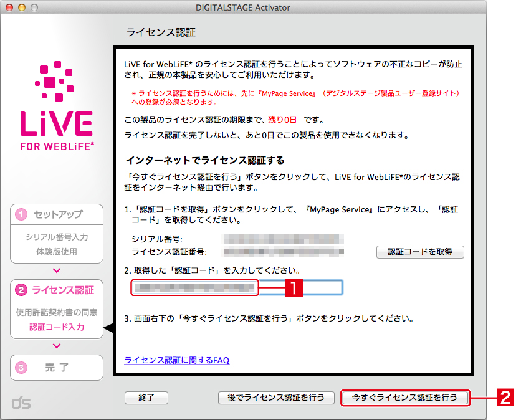Image resolution: width=516 pixels, height=420 pixels.
Task: Click the 認証コードを取得 button
Action: point(420,252)
